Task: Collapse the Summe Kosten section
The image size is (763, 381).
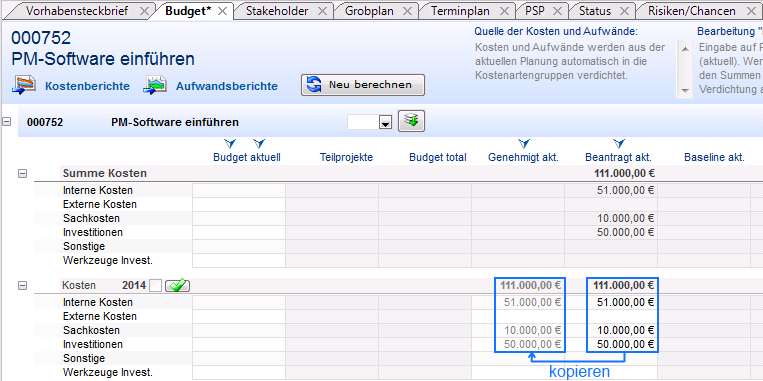Action: 22,173
